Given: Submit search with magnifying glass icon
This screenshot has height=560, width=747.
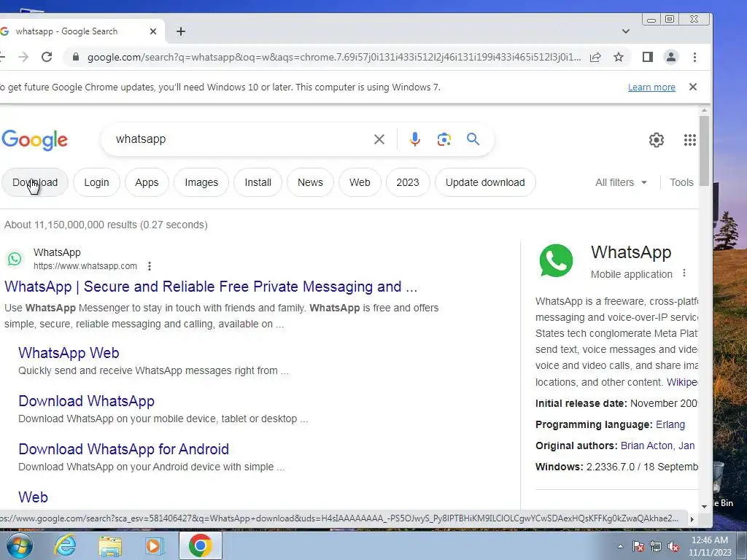Looking at the screenshot, I should click(473, 139).
